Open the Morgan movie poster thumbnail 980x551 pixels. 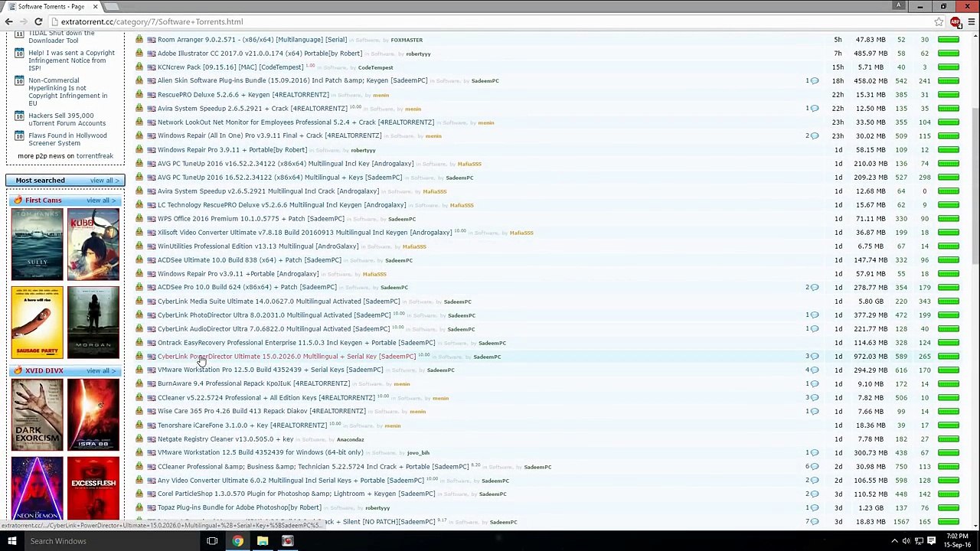[x=93, y=322]
